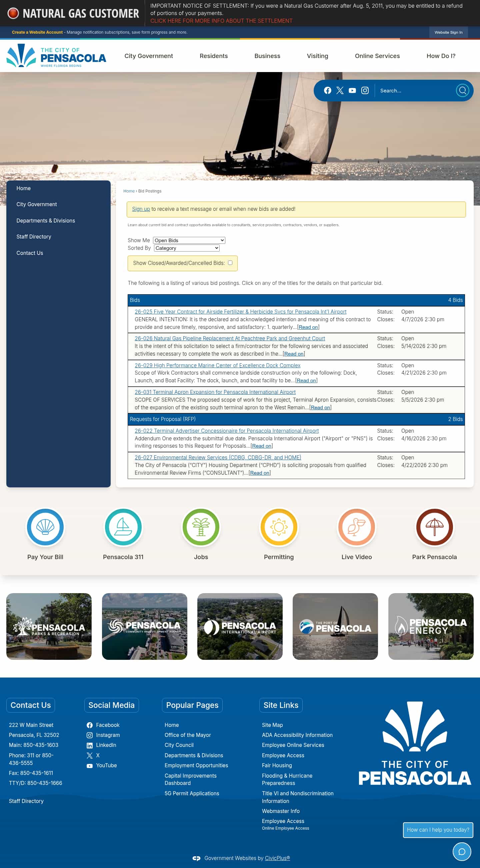Open footer Instagram social link
Viewport: 480px width, 868px height.
pos(103,735)
